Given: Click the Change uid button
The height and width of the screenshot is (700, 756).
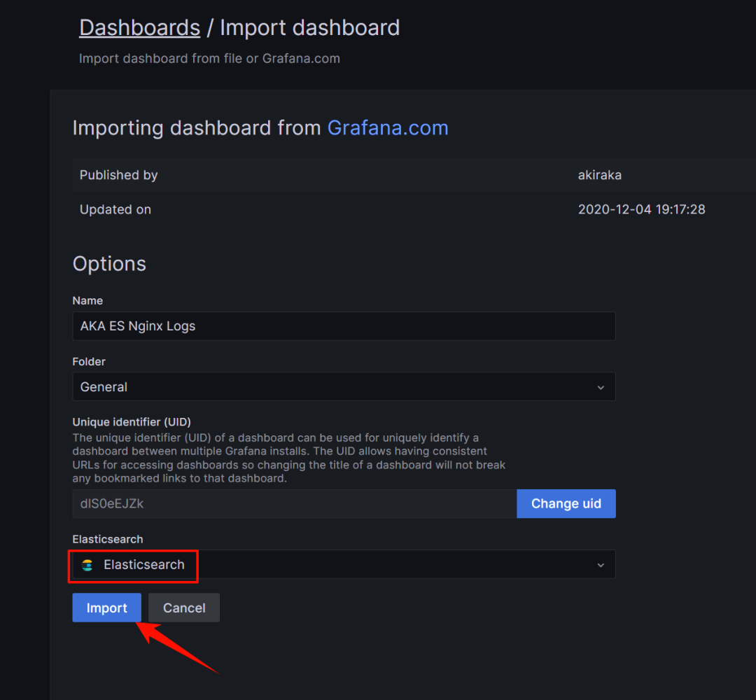Looking at the screenshot, I should tap(566, 504).
